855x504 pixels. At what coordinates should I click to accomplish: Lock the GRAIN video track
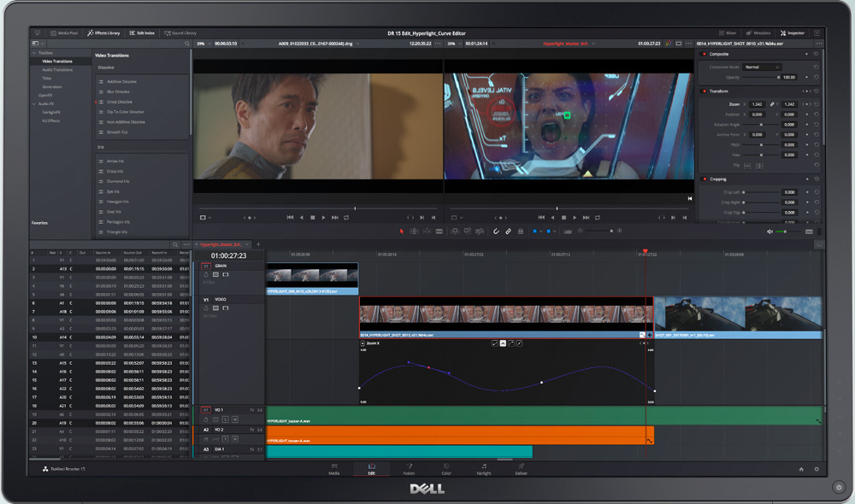click(206, 274)
